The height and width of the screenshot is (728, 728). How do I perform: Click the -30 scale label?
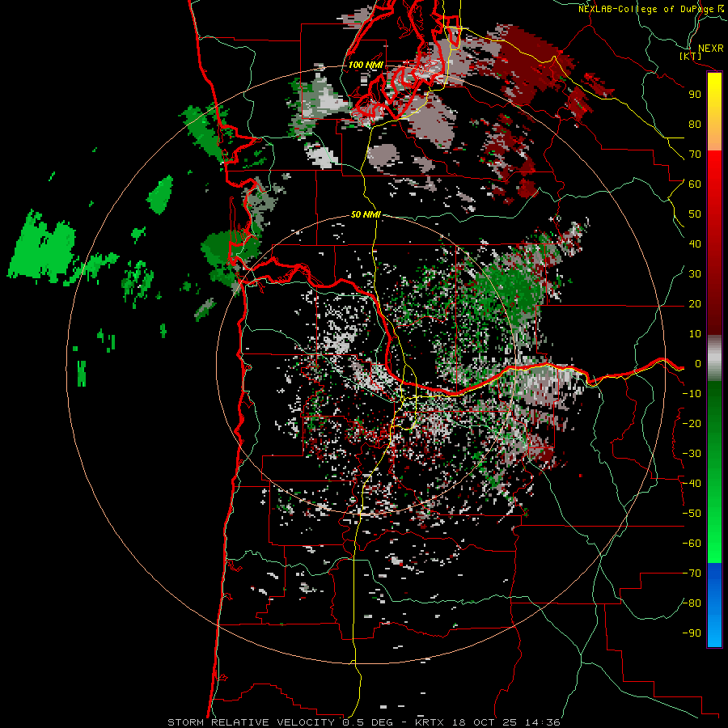pos(692,454)
